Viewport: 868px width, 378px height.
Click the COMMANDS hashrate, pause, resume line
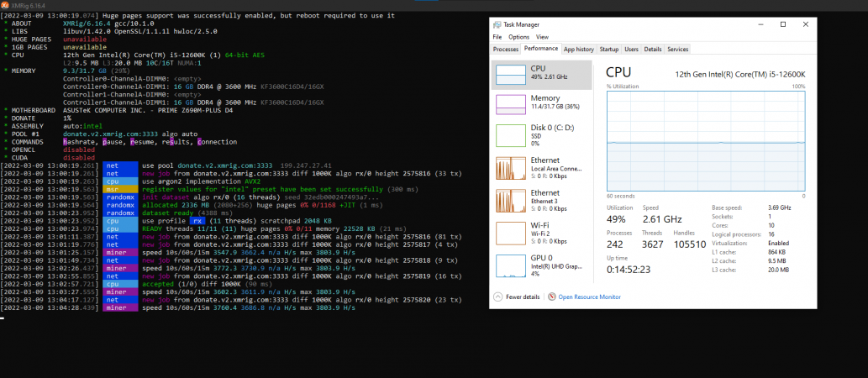[x=120, y=142]
